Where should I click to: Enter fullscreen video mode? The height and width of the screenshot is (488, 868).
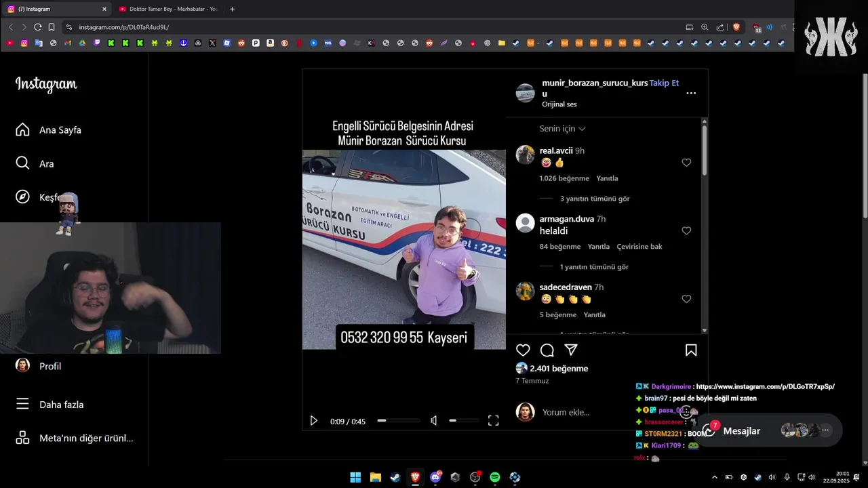[494, 421]
